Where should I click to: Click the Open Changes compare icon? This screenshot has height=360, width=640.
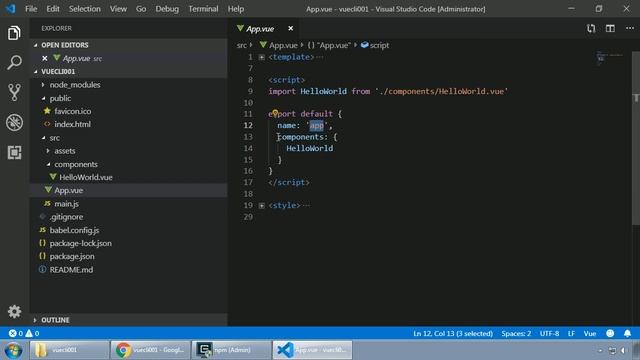591,28
